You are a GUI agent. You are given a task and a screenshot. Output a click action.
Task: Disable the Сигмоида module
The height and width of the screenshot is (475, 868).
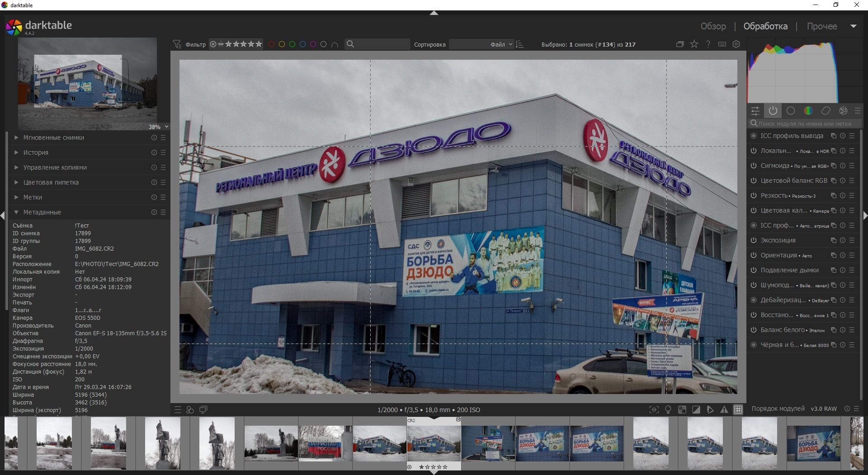coord(754,166)
